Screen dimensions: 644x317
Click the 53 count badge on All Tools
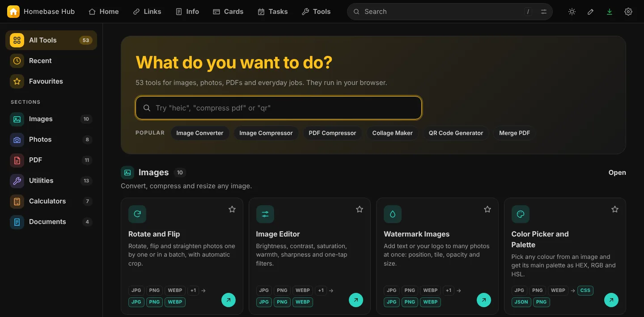[x=85, y=40]
